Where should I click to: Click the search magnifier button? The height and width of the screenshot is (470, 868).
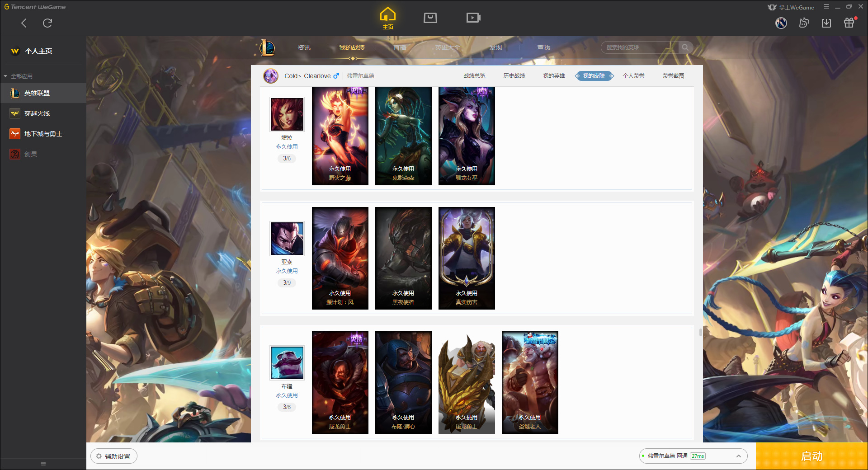(685, 47)
